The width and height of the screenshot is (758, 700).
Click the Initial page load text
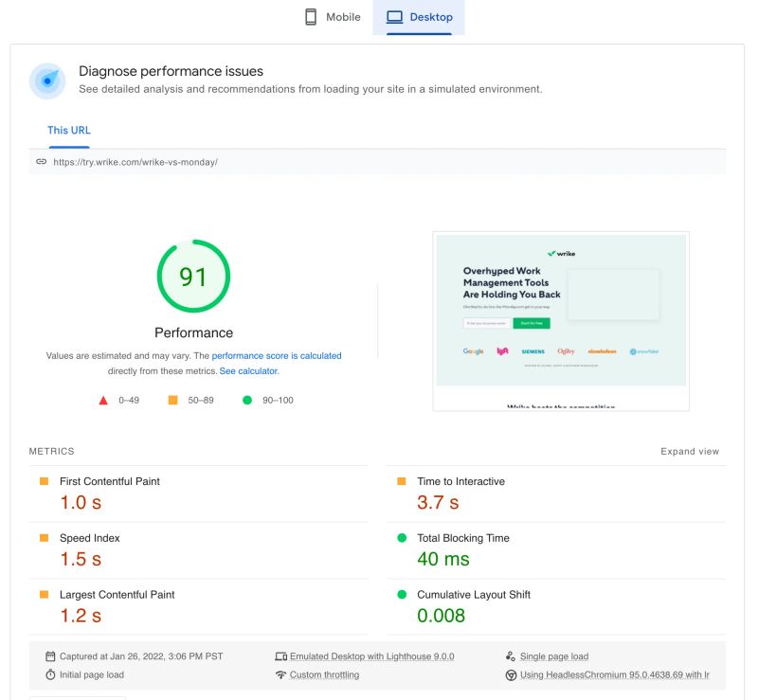pyautogui.click(x=92, y=674)
